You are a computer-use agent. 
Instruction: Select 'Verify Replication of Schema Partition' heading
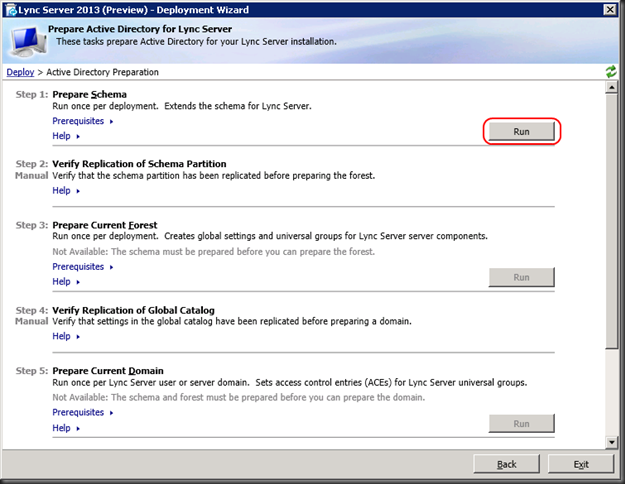tap(139, 164)
